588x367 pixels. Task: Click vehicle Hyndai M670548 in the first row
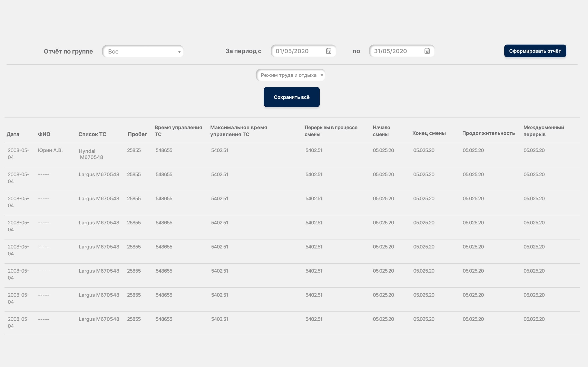(x=91, y=154)
